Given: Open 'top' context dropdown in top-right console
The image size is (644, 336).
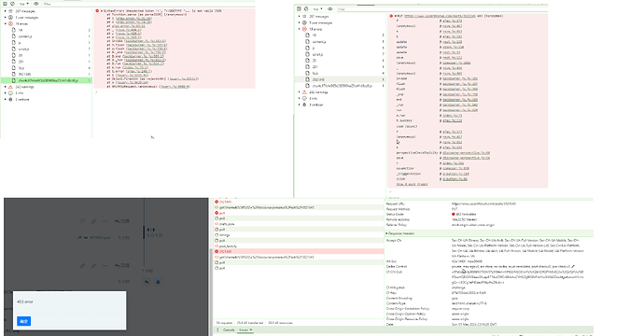Looking at the screenshot, I should tap(317, 8).
